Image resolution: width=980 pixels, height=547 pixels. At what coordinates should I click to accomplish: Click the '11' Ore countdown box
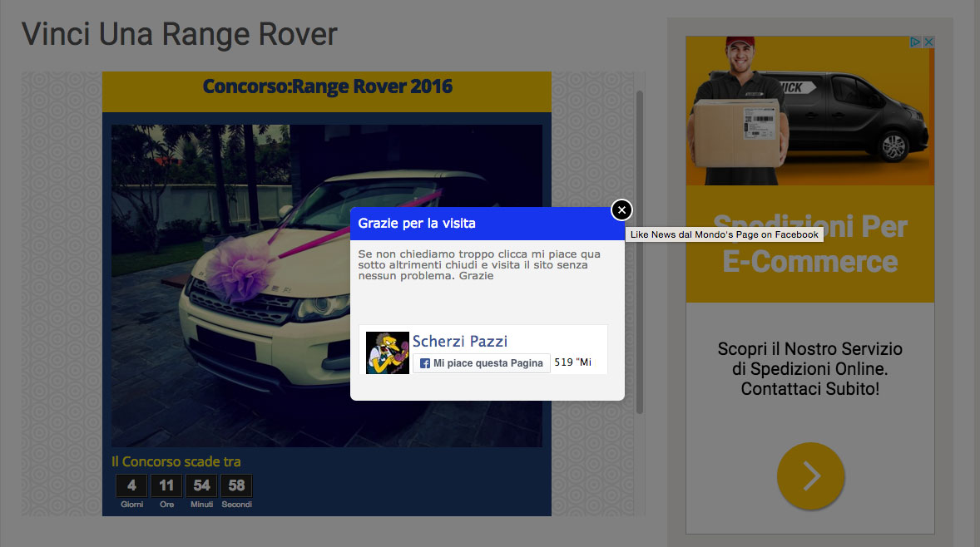(166, 485)
